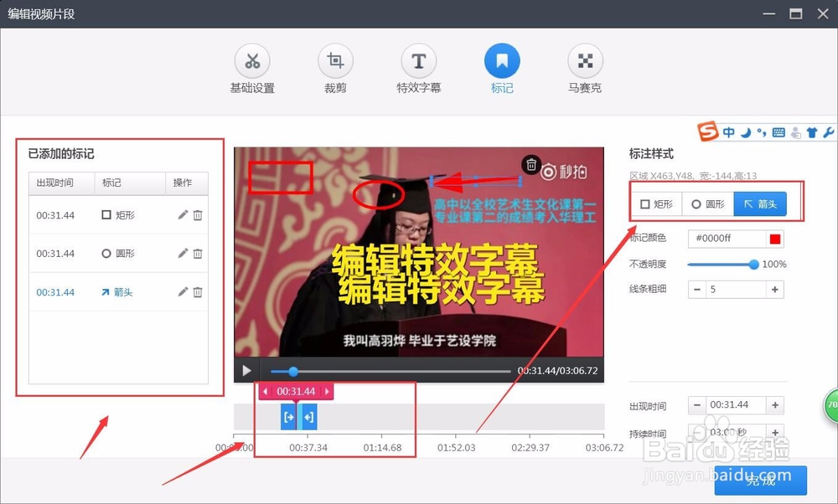
Task: Click the 已添加的标记 操作 column header
Action: pyautogui.click(x=185, y=183)
